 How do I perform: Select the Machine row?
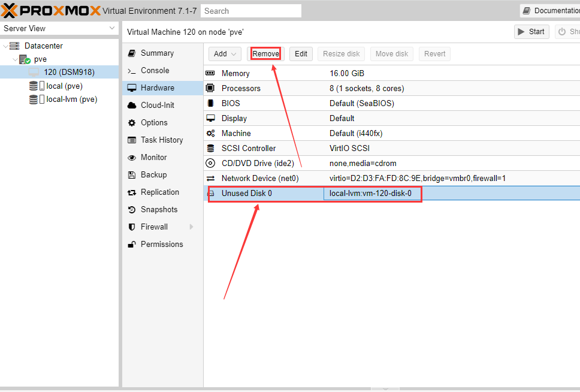tap(392, 133)
